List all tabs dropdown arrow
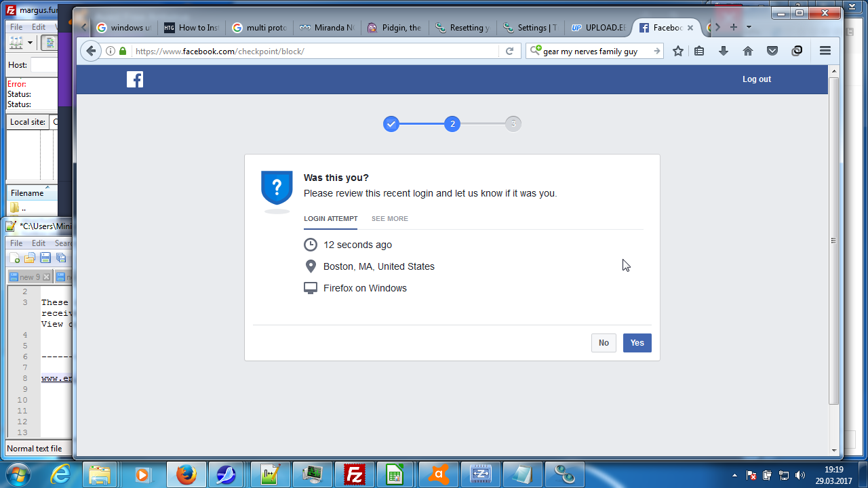The image size is (868, 488). (749, 27)
